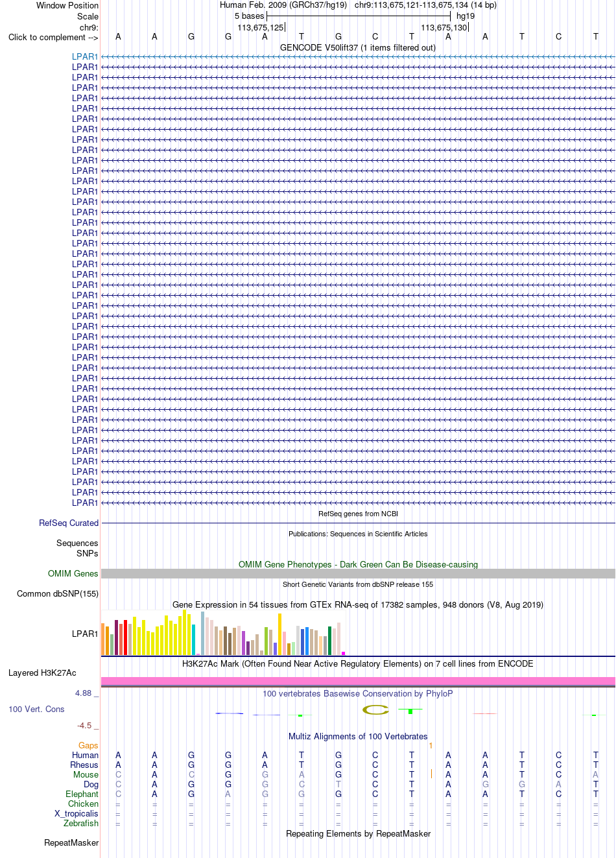Click the 'Human' alignment row label
616x858 pixels.
[x=85, y=755]
